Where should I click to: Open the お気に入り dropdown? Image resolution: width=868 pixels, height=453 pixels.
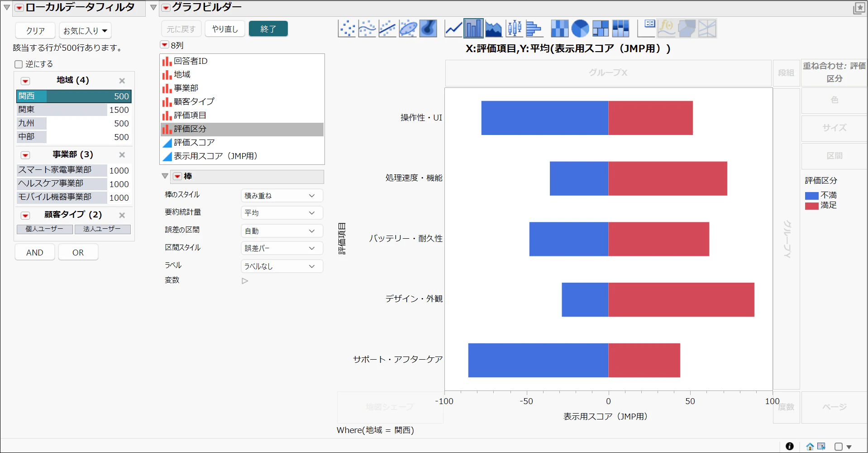(85, 31)
